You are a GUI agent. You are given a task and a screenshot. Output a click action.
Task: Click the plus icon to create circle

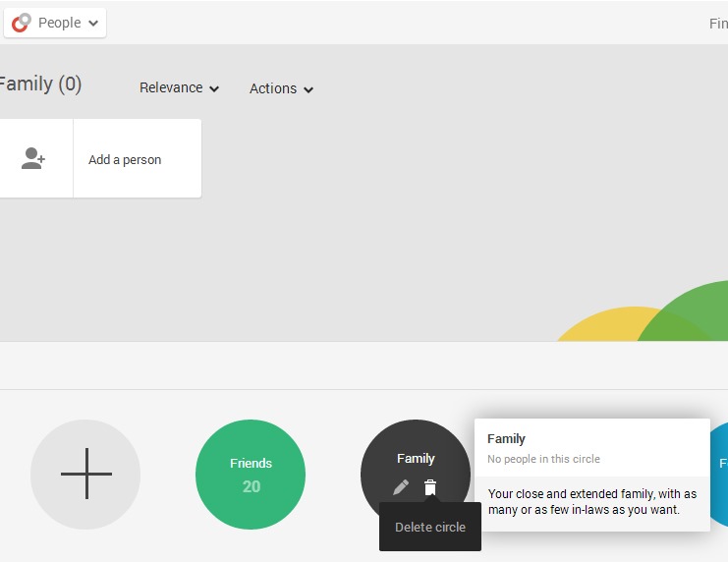click(85, 475)
